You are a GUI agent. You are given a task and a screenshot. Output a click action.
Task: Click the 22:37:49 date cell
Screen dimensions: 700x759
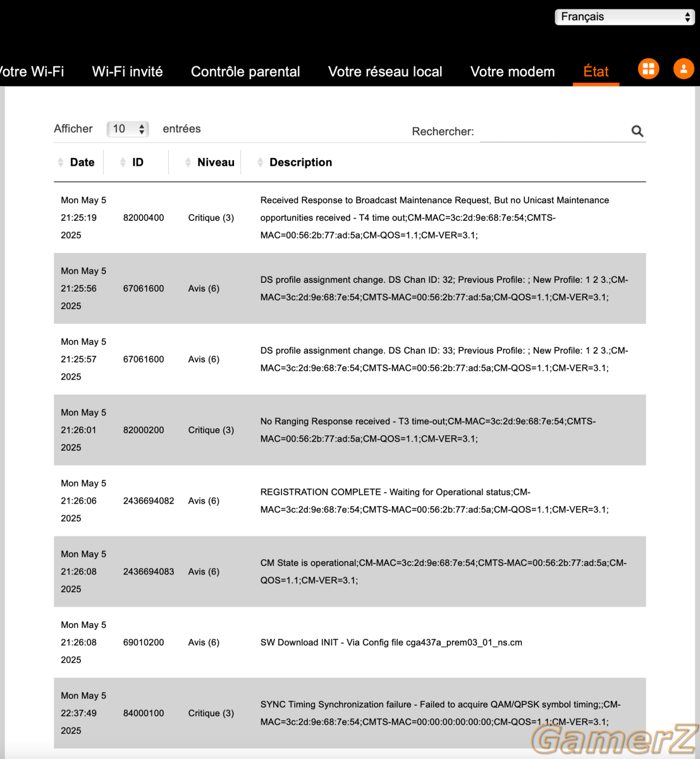(83, 713)
